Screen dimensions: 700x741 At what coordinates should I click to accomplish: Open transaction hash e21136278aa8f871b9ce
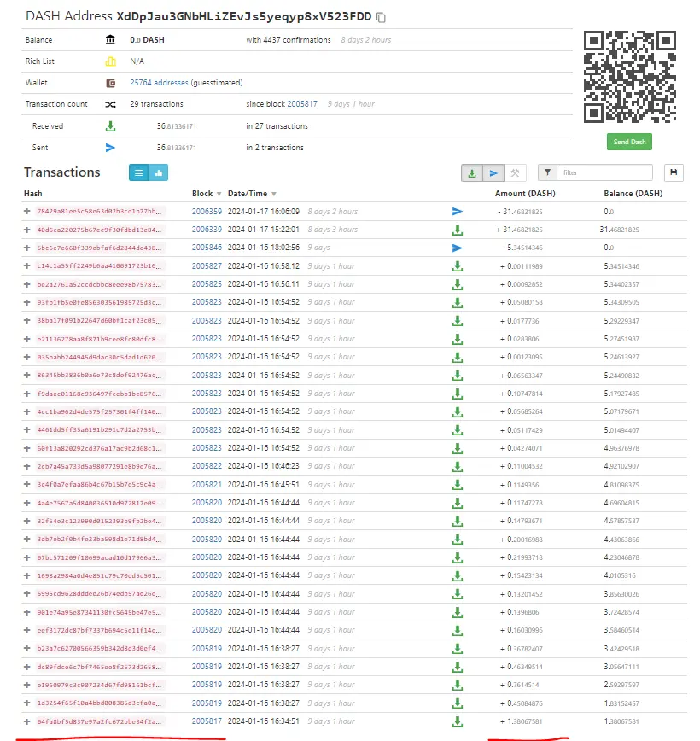pyautogui.click(x=99, y=339)
